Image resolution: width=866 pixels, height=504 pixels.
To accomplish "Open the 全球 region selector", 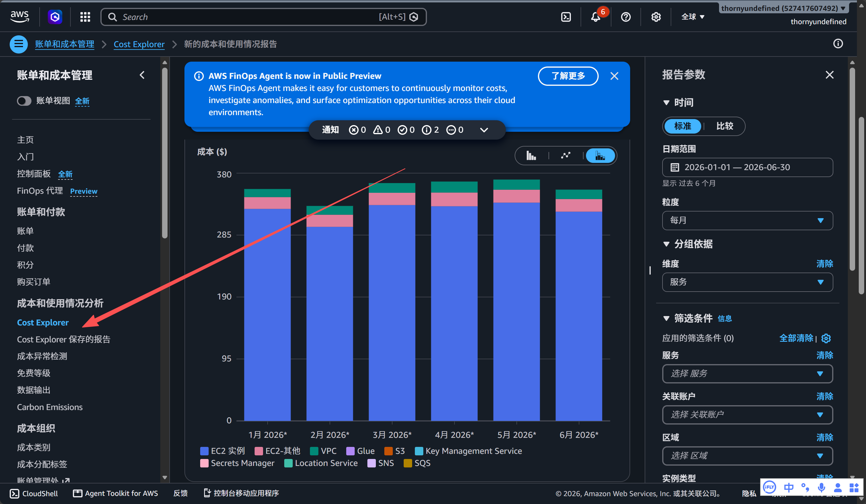I will pyautogui.click(x=693, y=17).
